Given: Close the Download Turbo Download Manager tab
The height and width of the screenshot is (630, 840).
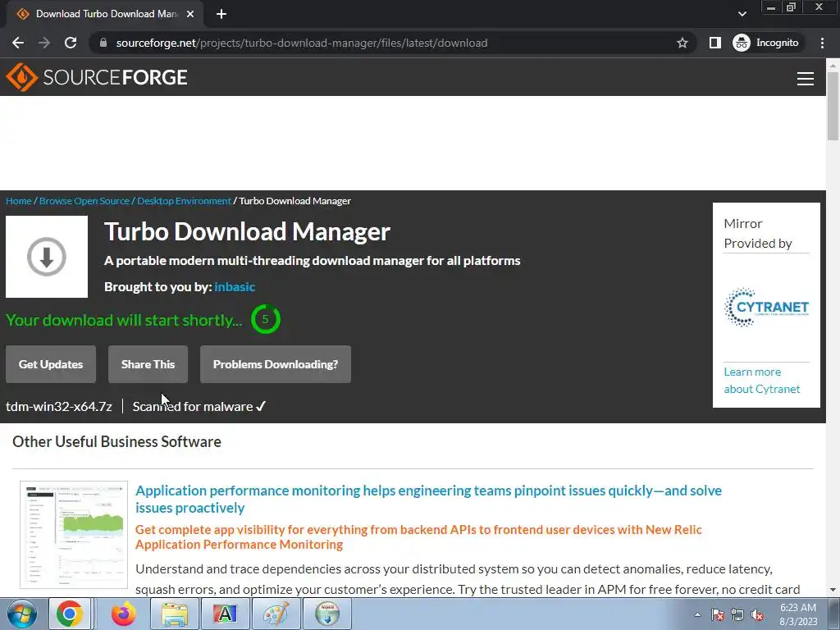Looking at the screenshot, I should [190, 14].
